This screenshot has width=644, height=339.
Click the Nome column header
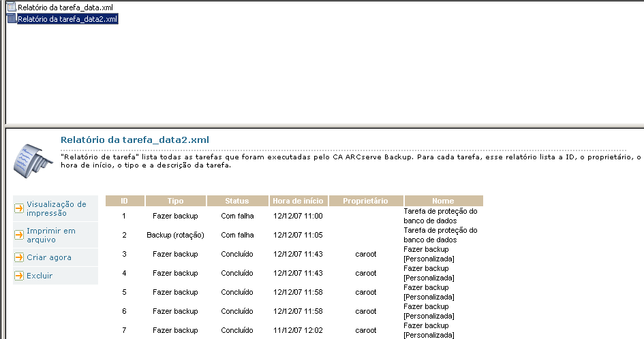444,201
